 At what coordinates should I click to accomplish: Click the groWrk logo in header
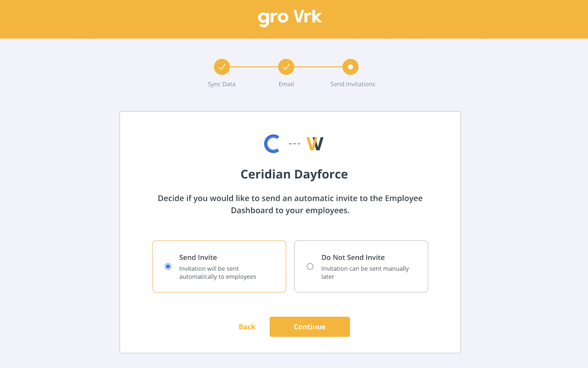coord(290,18)
